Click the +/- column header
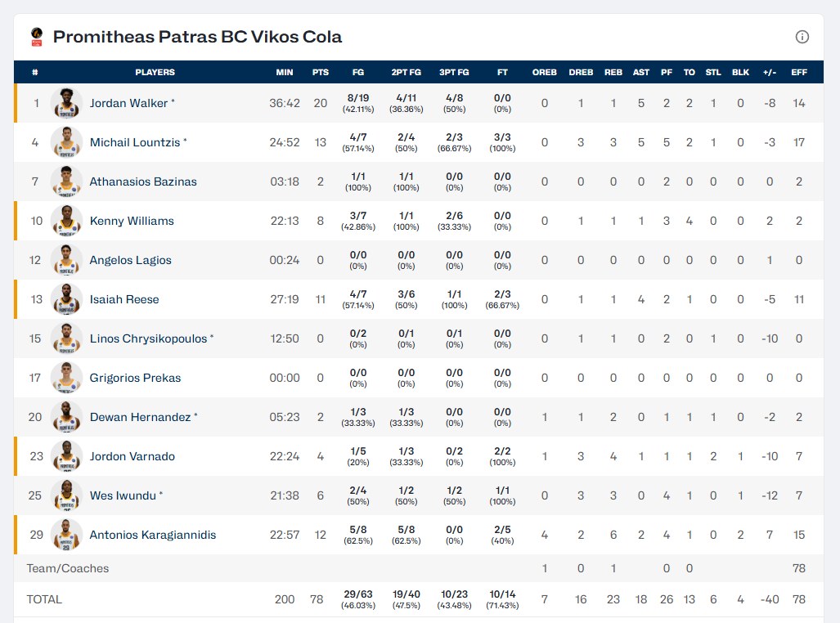840x623 pixels. tap(770, 72)
